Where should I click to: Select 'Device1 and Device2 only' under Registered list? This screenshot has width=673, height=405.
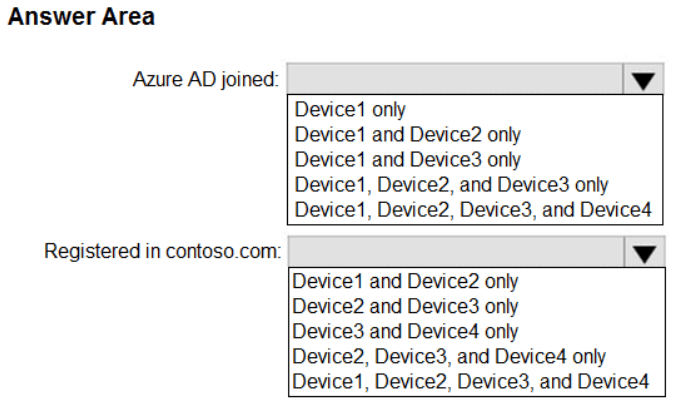(406, 281)
